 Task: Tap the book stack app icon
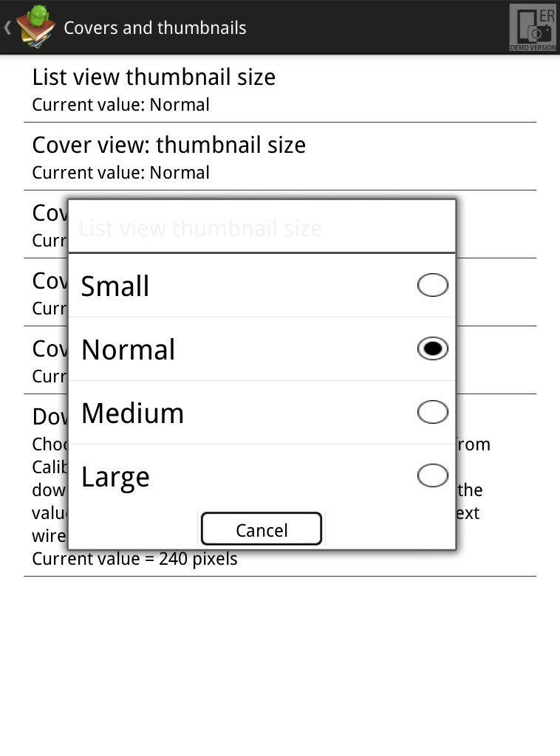(x=35, y=27)
